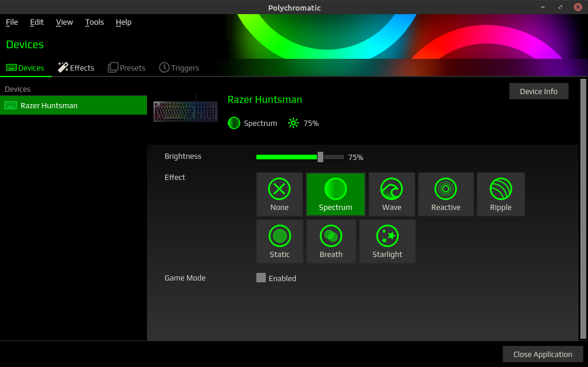
Task: Activate the Spectrum effect tile
Action: (x=335, y=194)
